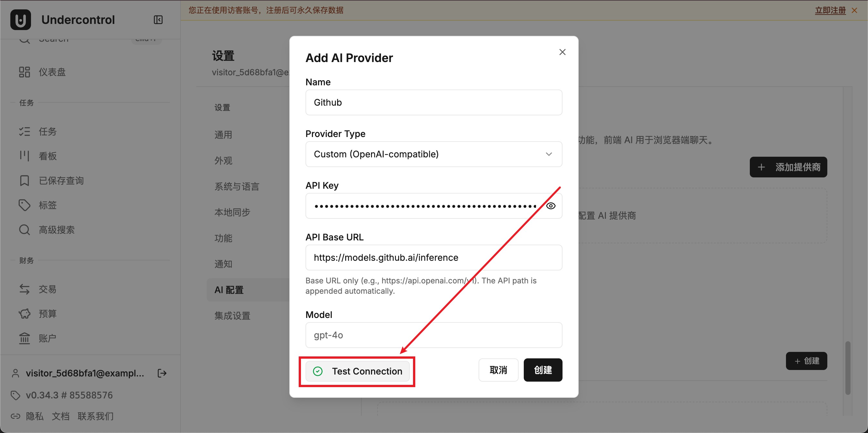The width and height of the screenshot is (868, 433).
Task: Focus the Name field containing Github
Action: pyautogui.click(x=434, y=102)
